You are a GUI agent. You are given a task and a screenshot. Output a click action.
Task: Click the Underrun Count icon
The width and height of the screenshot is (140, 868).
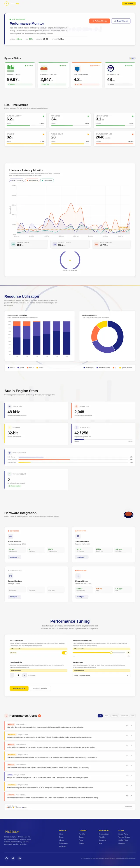(9, 474)
